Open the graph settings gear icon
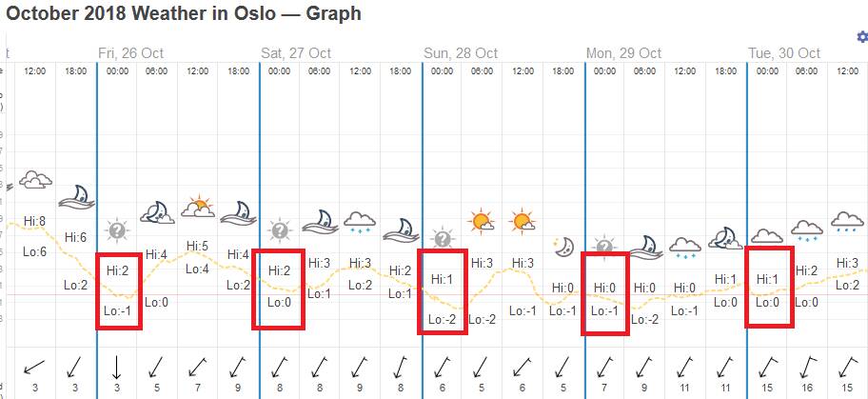This screenshot has width=868, height=399. click(x=862, y=37)
